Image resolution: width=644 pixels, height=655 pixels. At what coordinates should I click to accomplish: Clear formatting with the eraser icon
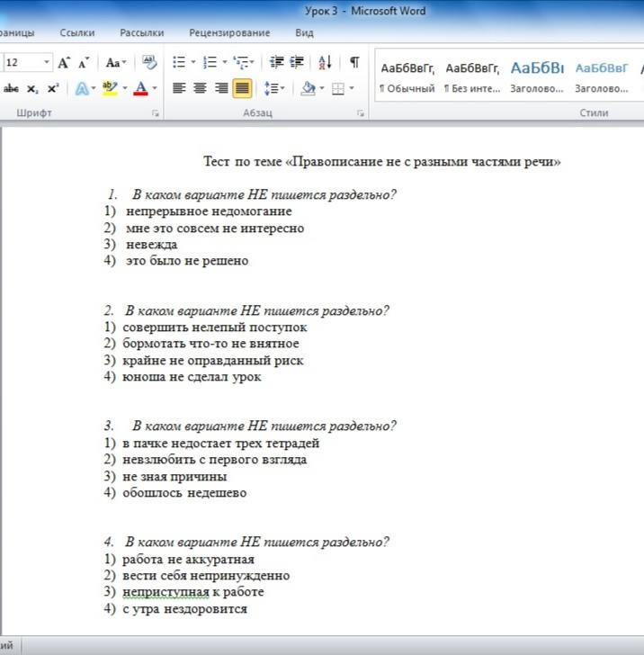click(148, 63)
